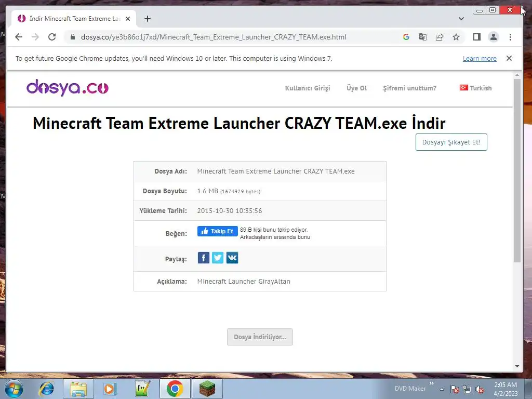Image resolution: width=532 pixels, height=399 pixels.
Task: Click the Dosya İndiriliyor... button
Action: pyautogui.click(x=260, y=337)
